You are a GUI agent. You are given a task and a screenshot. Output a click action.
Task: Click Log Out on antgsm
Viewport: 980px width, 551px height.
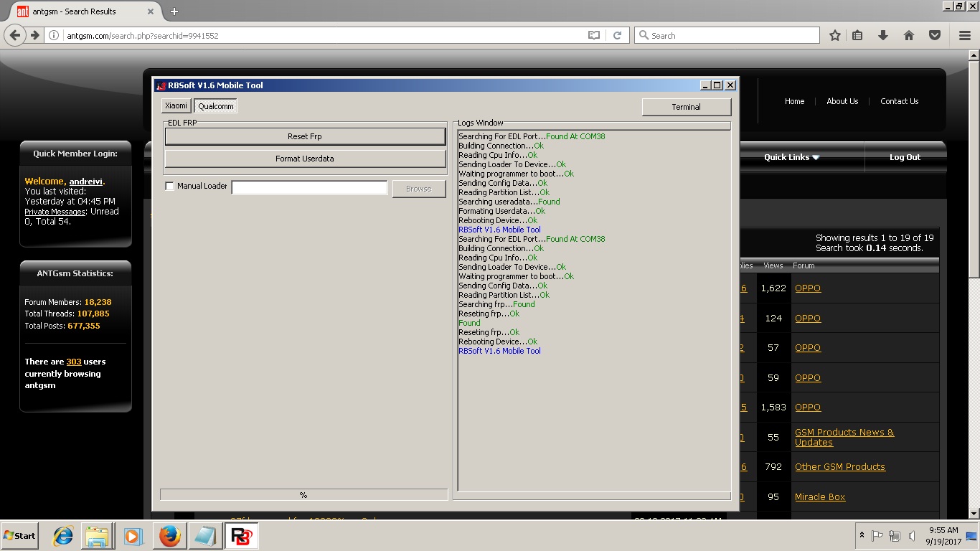coord(905,157)
